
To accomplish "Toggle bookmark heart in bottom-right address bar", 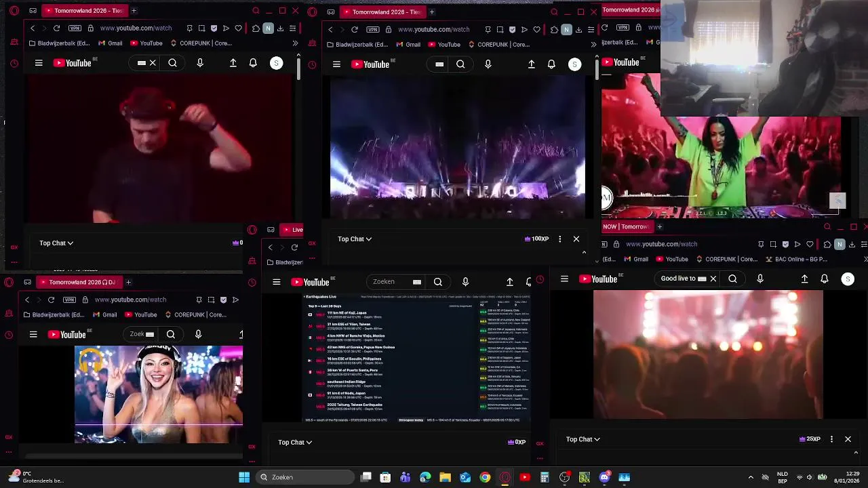I will 810,244.
